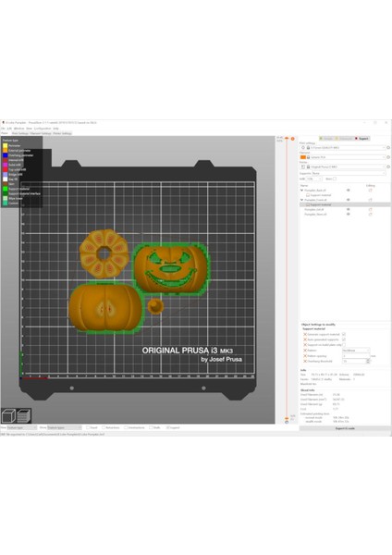Open the View feature type dropdown

pyautogui.click(x=21, y=427)
